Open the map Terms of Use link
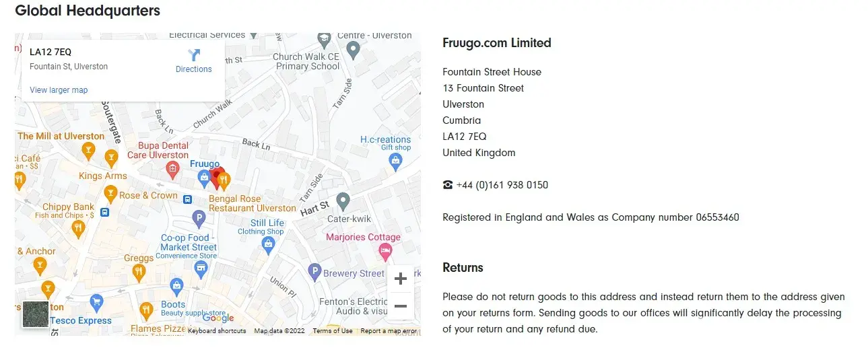868x360 pixels. (x=333, y=331)
